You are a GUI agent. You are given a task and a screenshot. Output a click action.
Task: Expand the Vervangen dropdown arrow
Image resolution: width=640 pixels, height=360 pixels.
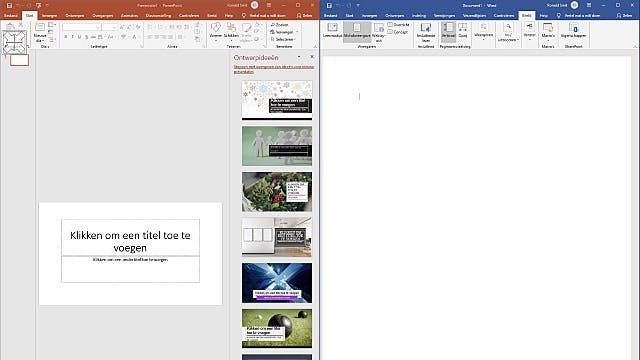click(297, 32)
